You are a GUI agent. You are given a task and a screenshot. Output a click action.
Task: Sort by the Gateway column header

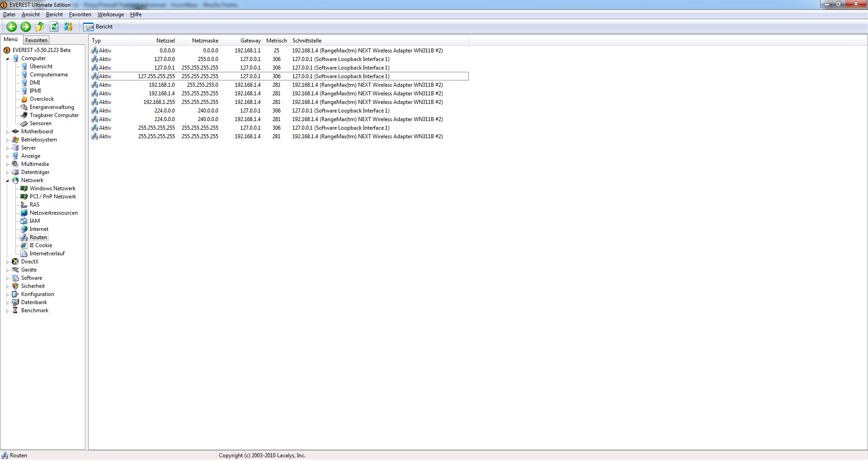(242, 41)
